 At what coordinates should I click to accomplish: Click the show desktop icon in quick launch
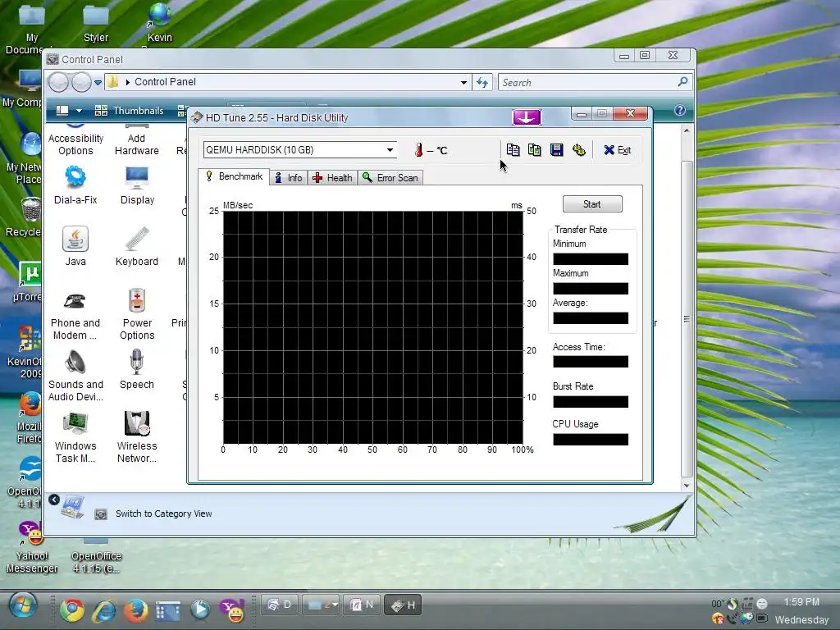point(168,610)
